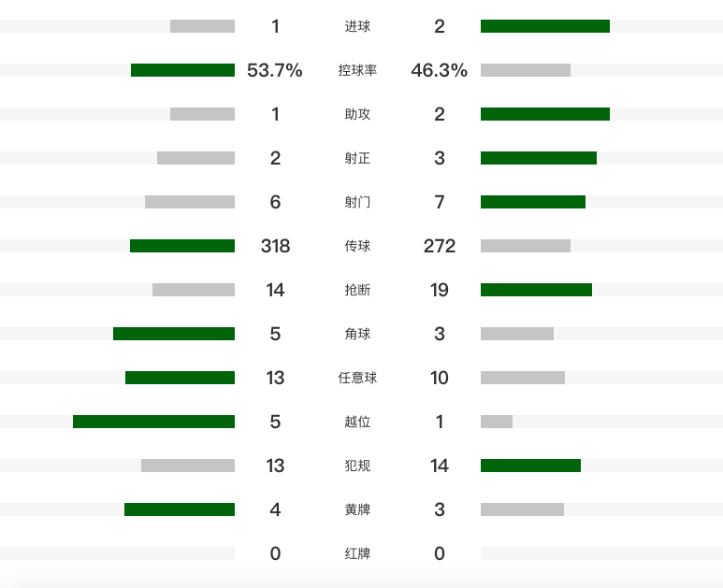Click the 越位 row label
Image resolution: width=723 pixels, height=588 pixels.
[x=357, y=422]
